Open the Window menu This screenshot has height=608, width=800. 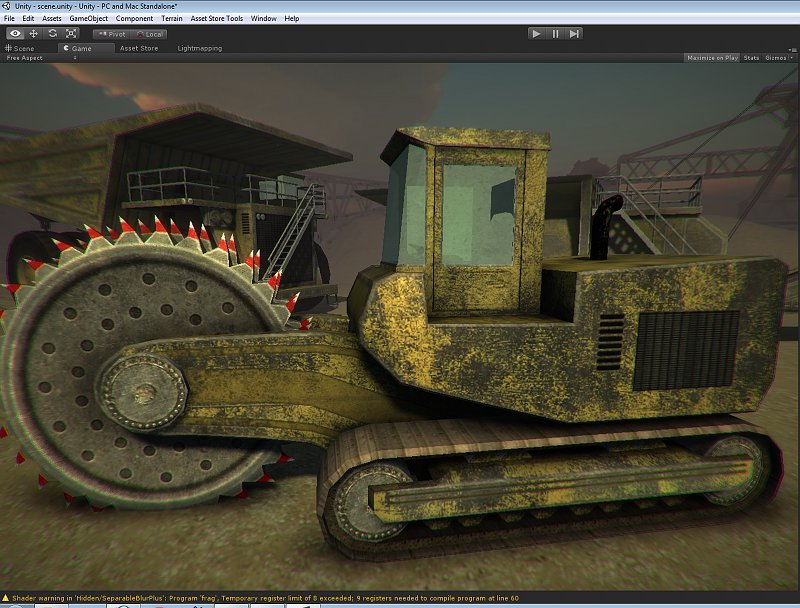tap(263, 18)
